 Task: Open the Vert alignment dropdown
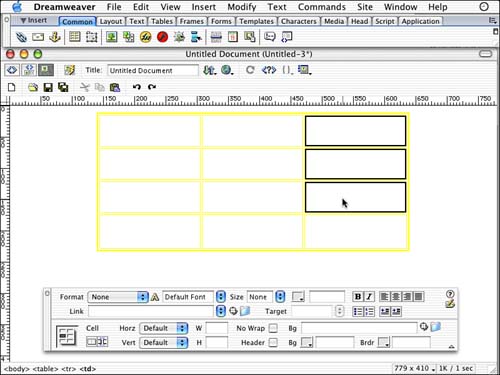(x=164, y=342)
